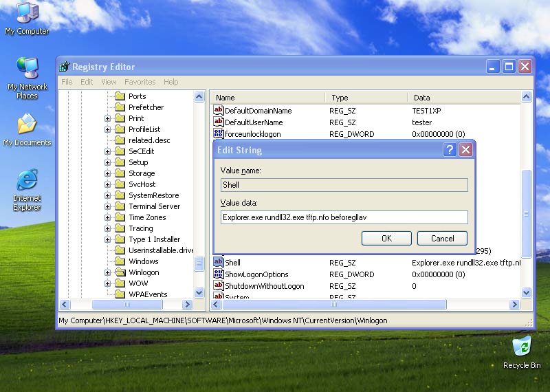
Task: Click the Registry Editor title bar icon
Action: tap(65, 66)
